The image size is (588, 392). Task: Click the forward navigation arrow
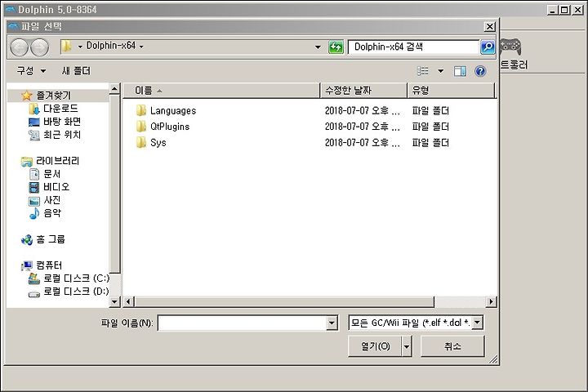pyautogui.click(x=39, y=47)
